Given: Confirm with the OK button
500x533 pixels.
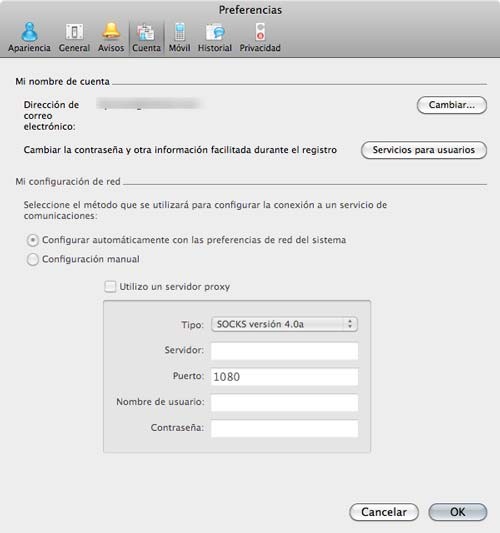Looking at the screenshot, I should tap(458, 512).
